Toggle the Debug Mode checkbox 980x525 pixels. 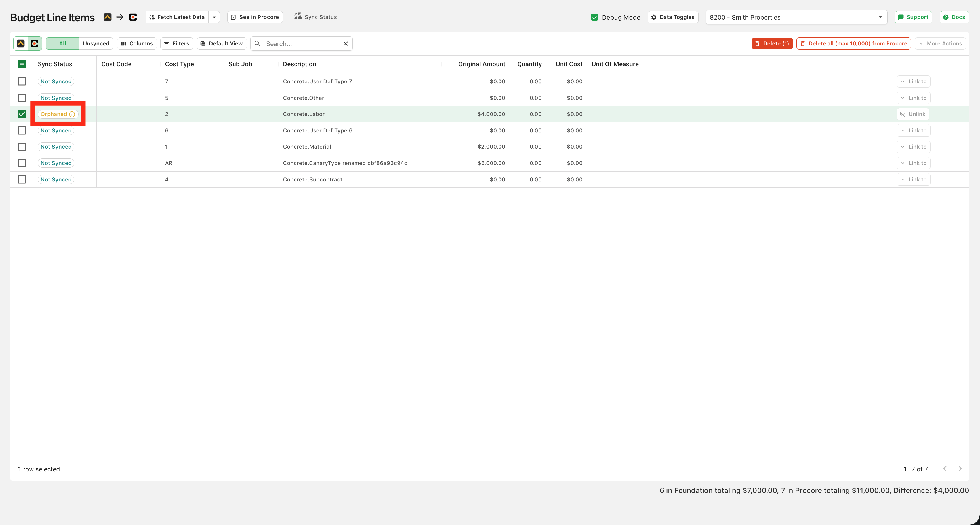[x=595, y=17]
